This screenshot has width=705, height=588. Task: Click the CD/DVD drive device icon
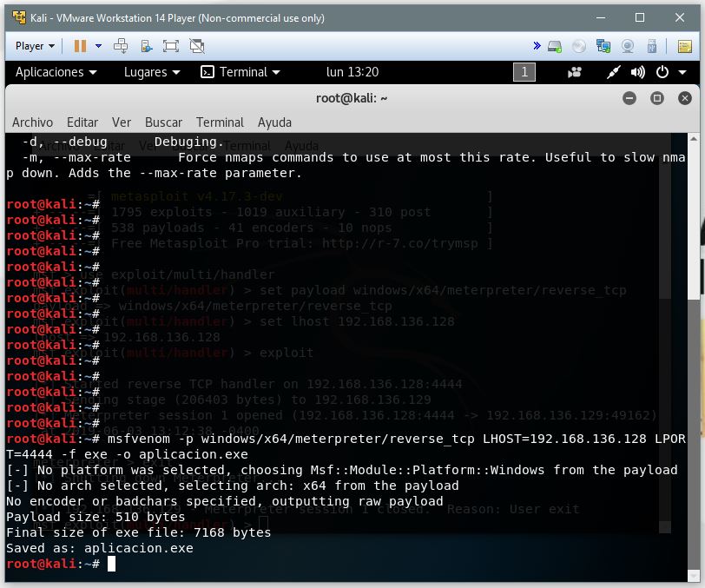pos(579,46)
